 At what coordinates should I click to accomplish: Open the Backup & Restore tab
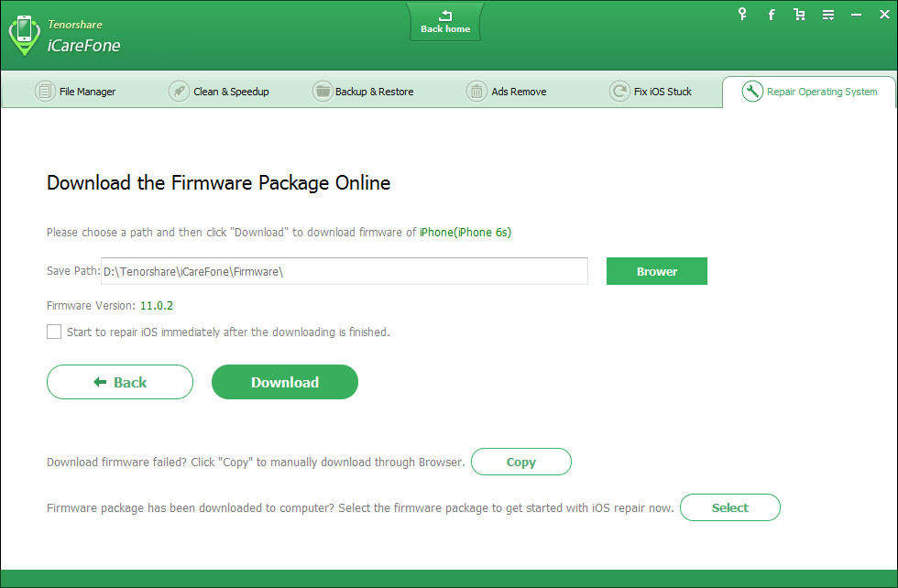pos(363,92)
